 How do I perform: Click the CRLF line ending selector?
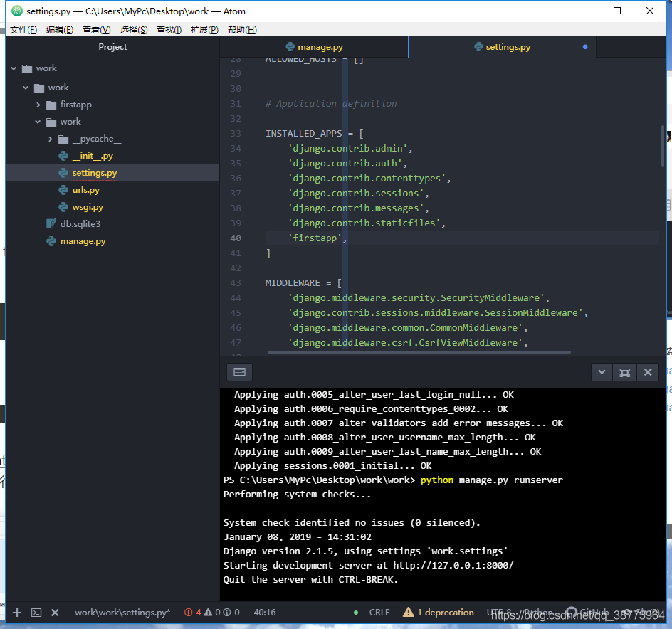379,613
